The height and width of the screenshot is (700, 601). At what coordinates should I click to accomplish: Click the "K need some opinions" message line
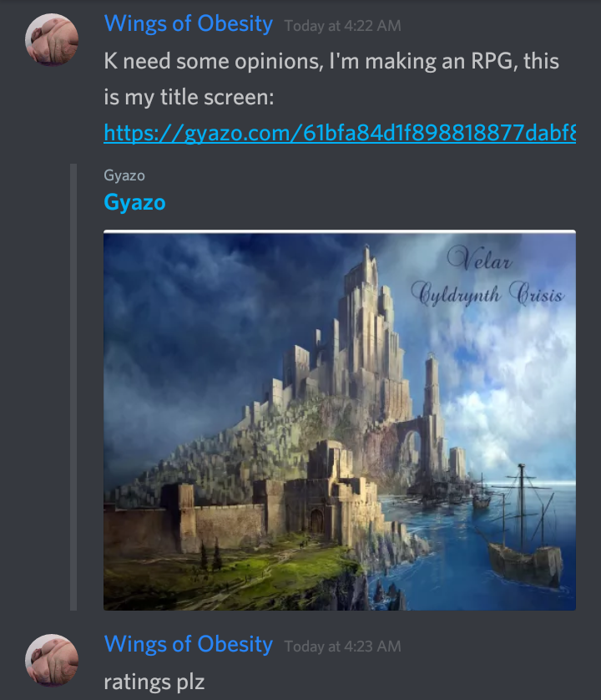coord(331,61)
